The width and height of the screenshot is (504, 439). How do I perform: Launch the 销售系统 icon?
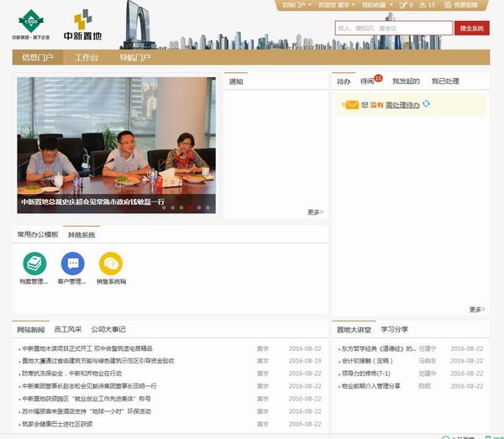pyautogui.click(x=110, y=264)
